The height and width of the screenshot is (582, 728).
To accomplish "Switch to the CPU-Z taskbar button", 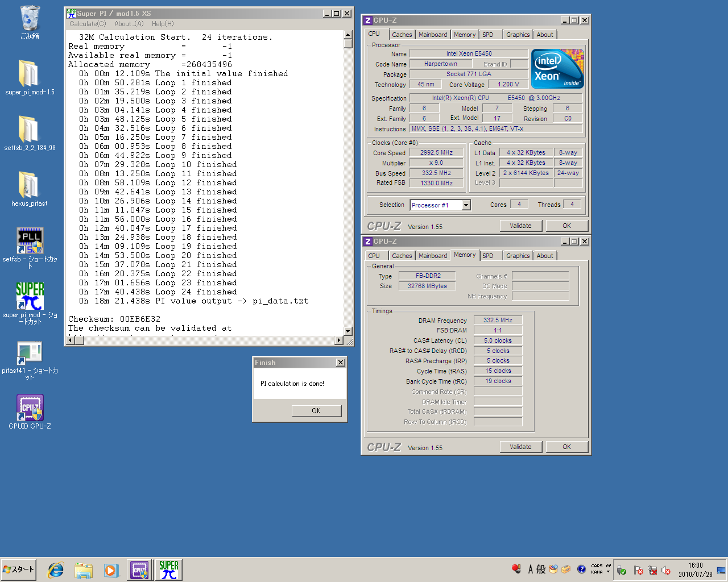I will click(140, 570).
